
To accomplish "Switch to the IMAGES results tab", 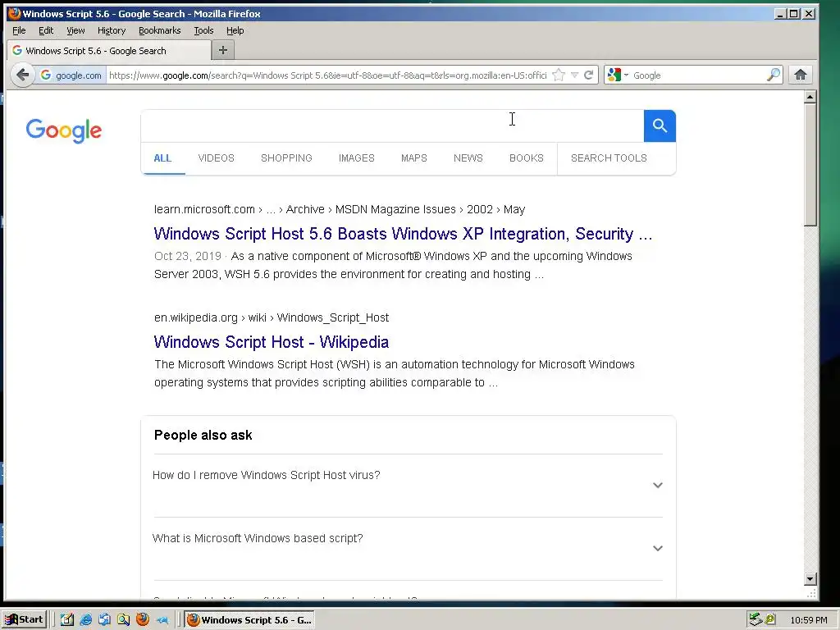I will pos(357,158).
